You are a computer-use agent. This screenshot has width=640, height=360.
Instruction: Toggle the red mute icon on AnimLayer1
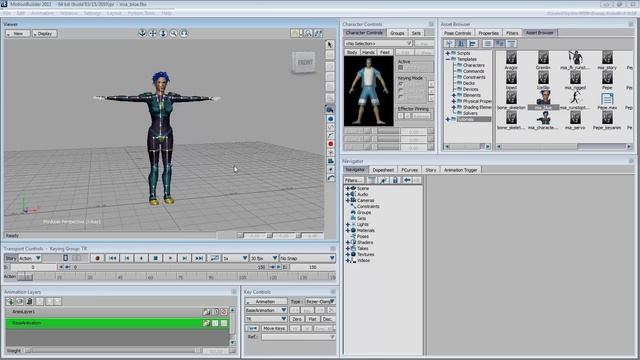click(x=224, y=312)
